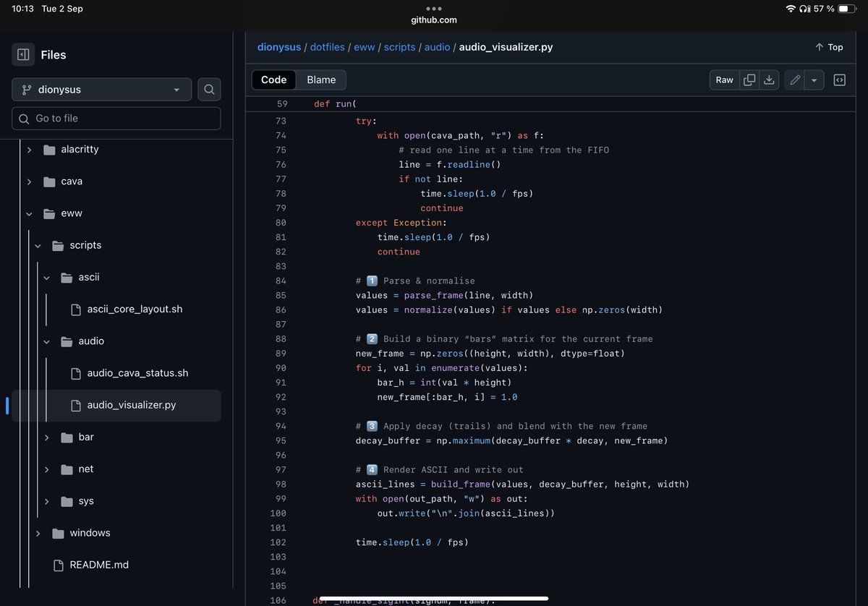Click the sys folder icon

click(x=67, y=501)
